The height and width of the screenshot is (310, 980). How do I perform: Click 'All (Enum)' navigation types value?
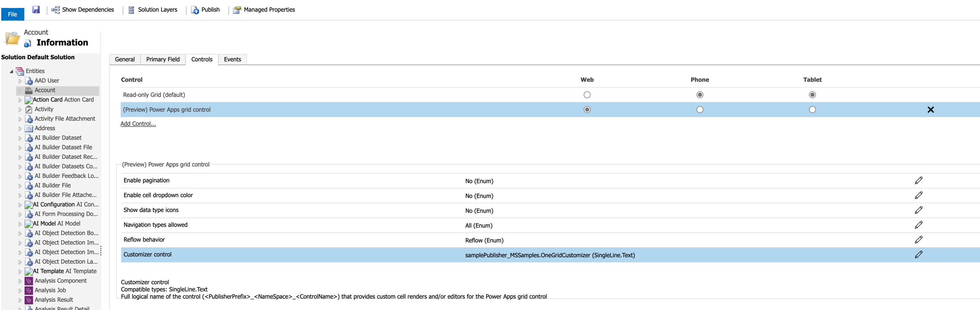[479, 225]
